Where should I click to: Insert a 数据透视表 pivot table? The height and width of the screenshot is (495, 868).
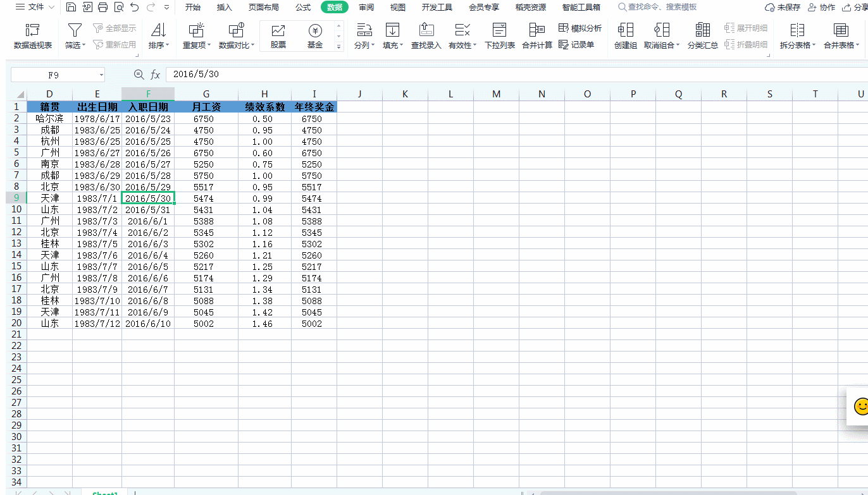[33, 37]
